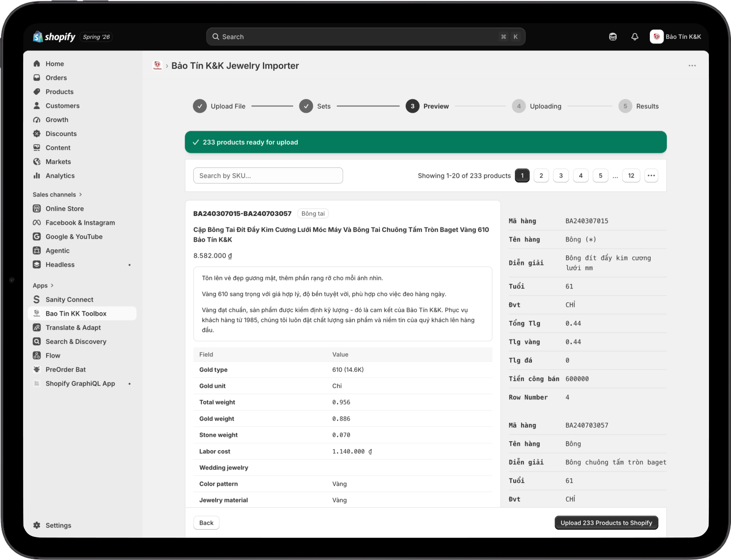Open the notifications bell

point(635,37)
